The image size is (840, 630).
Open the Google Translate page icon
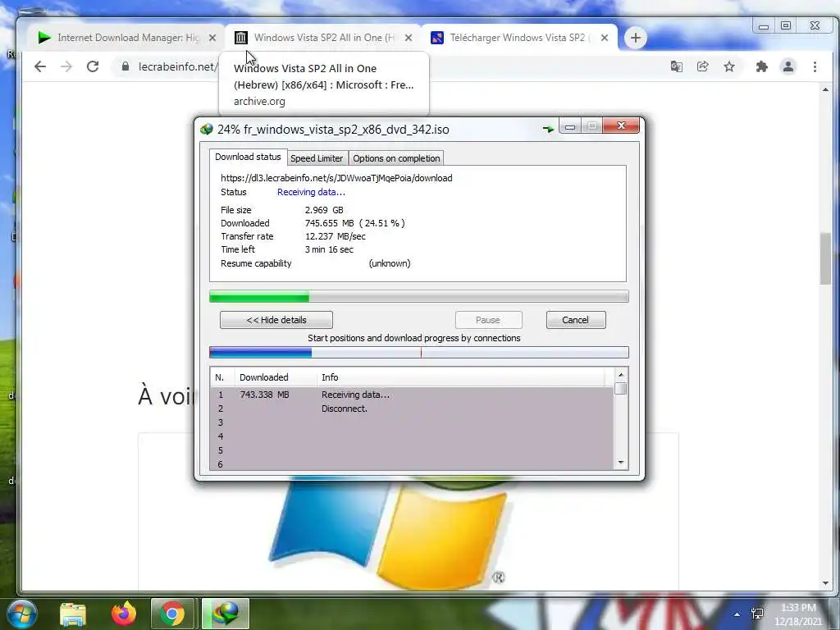point(677,66)
